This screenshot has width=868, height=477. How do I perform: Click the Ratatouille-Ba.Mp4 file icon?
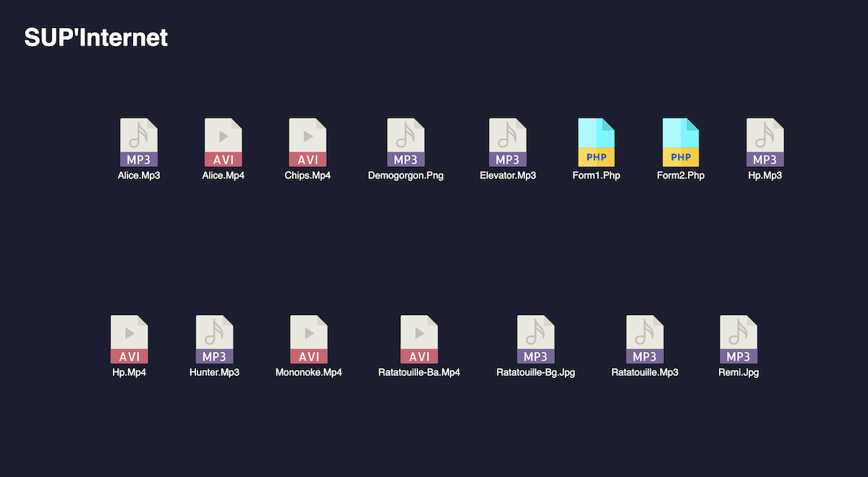(420, 340)
